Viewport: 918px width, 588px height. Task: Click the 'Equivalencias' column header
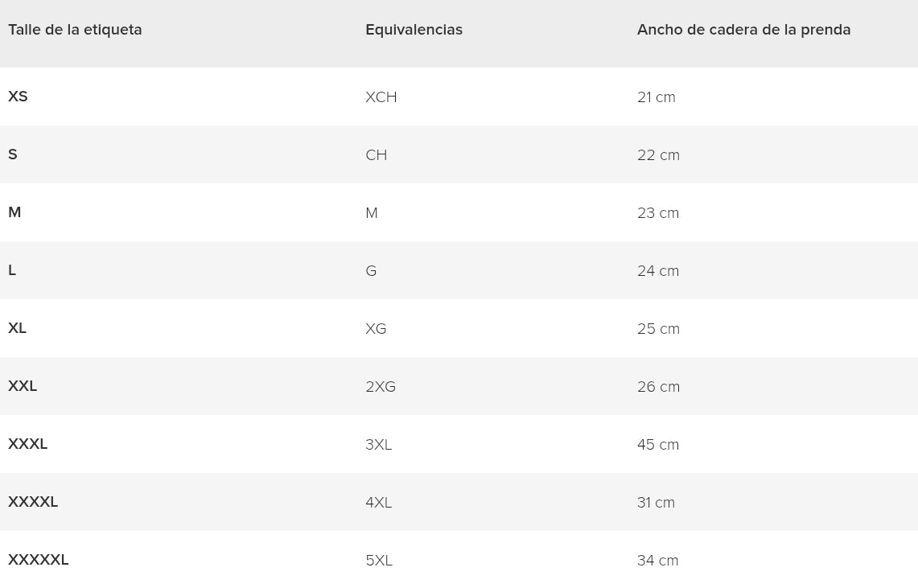point(414,30)
